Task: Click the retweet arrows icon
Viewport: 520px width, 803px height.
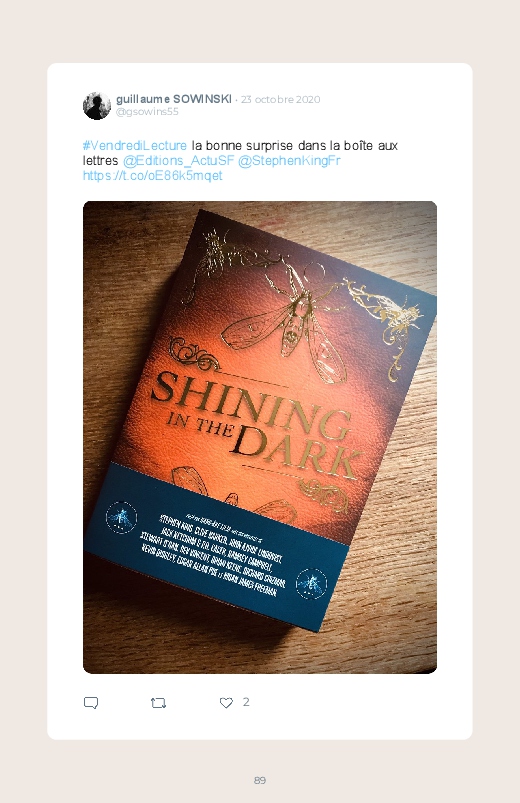Action: point(158,703)
